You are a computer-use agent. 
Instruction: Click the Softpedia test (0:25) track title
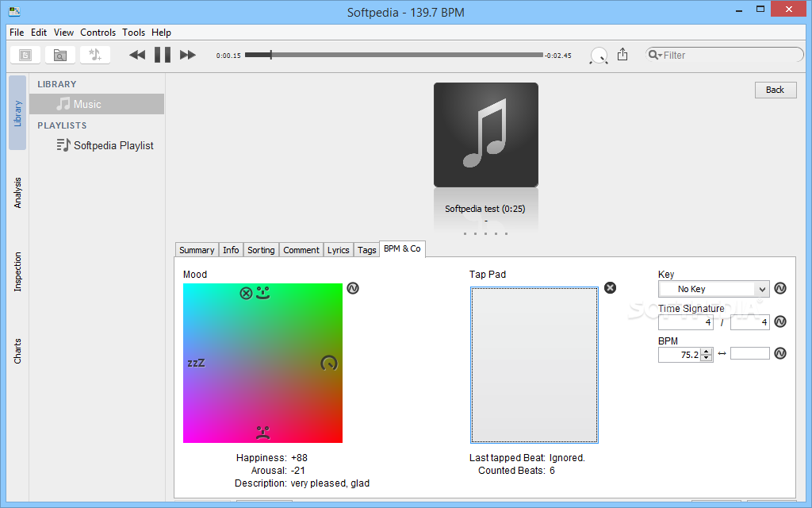pyautogui.click(x=485, y=209)
